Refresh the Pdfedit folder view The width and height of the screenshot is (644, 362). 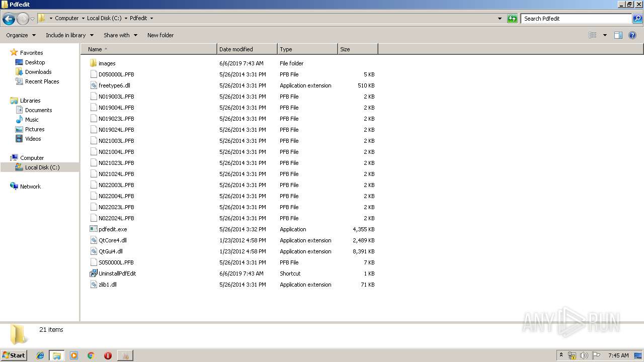point(512,19)
